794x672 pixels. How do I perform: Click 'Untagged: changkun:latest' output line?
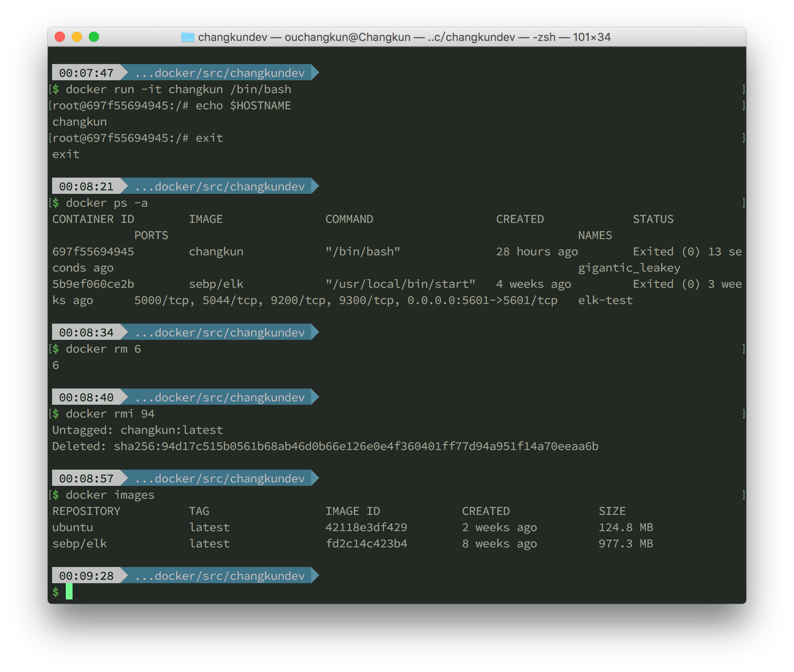[x=137, y=430]
